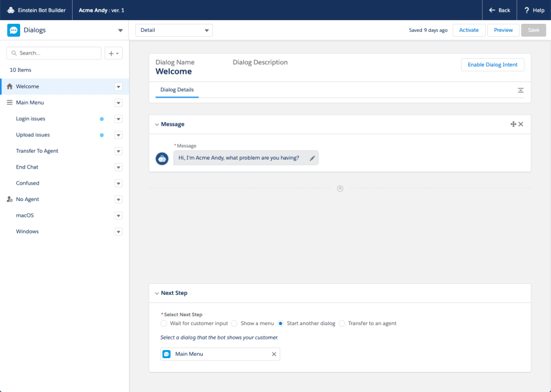Open the add dialog plus dropdown
The height and width of the screenshot is (392, 551).
(x=113, y=53)
